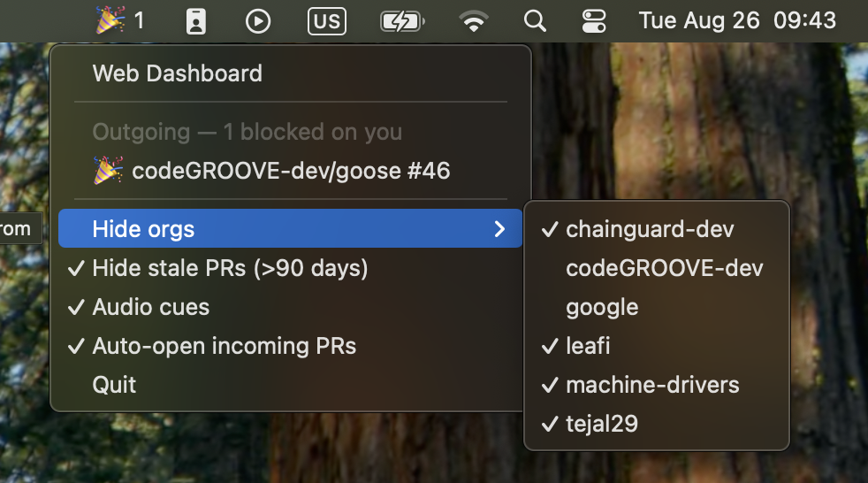The image size is (868, 483).
Task: Click the play circle menu bar icon
Action: 258,21
